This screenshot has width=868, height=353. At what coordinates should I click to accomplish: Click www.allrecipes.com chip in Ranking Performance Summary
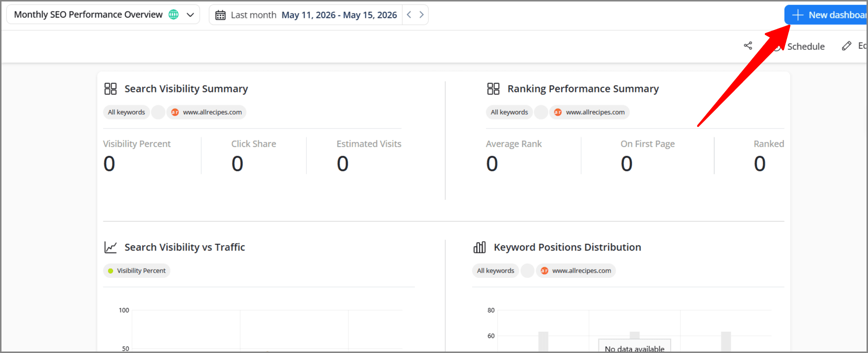(x=589, y=112)
